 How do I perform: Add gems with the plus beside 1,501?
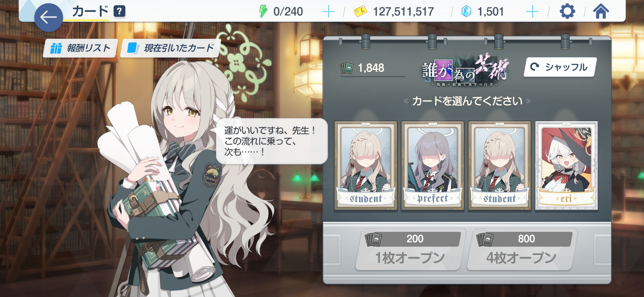click(x=532, y=12)
